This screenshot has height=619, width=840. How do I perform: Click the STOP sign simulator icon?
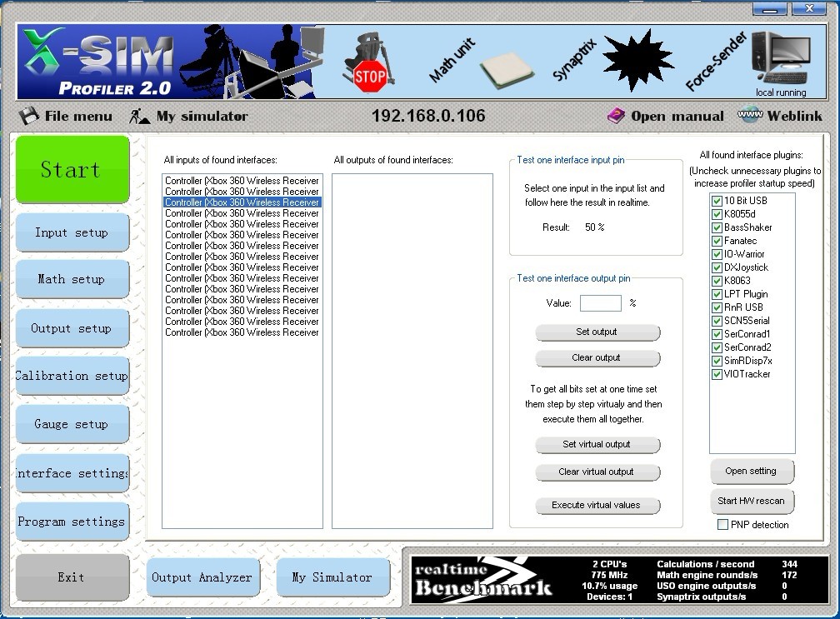pos(368,63)
